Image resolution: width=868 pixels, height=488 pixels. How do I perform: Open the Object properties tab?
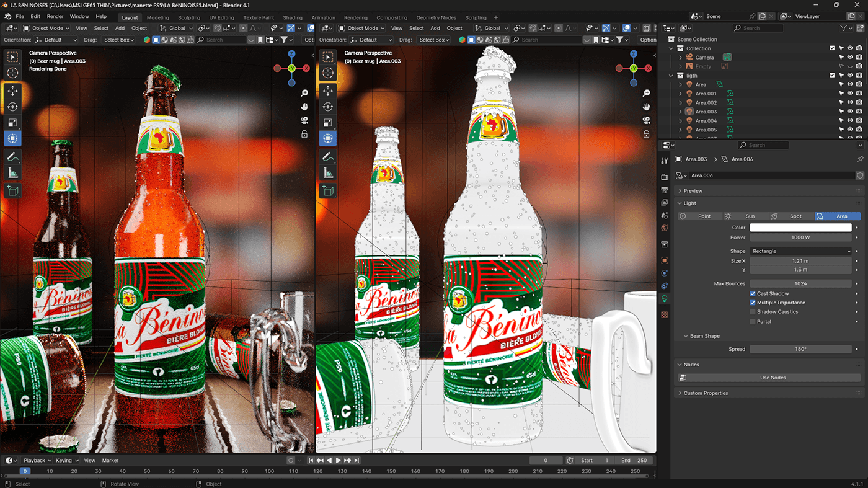(x=665, y=260)
